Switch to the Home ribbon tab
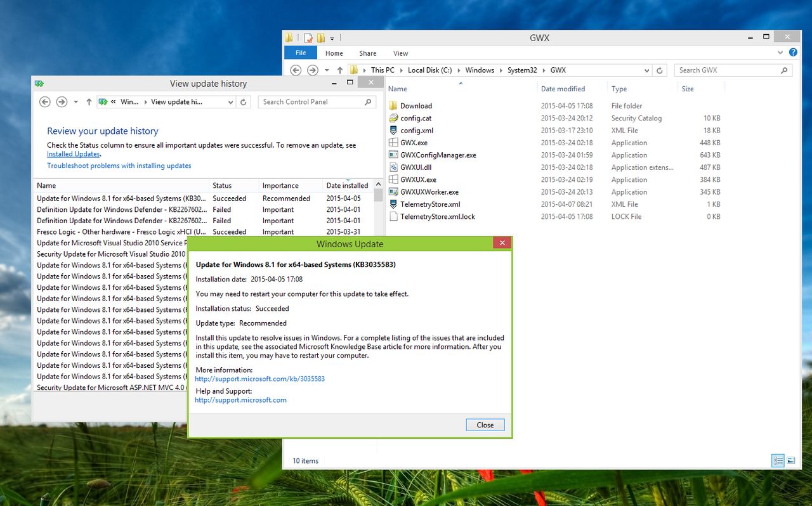812x506 pixels. pos(334,53)
